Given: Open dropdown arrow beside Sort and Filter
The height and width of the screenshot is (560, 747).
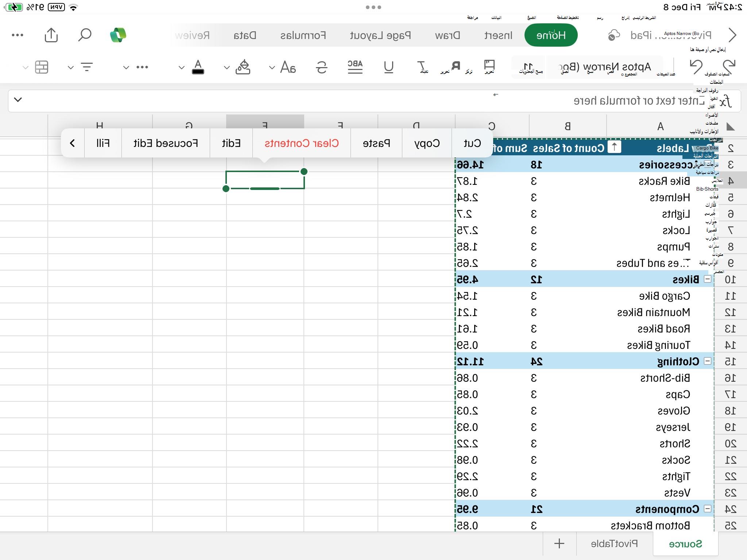Looking at the screenshot, I should [70, 67].
